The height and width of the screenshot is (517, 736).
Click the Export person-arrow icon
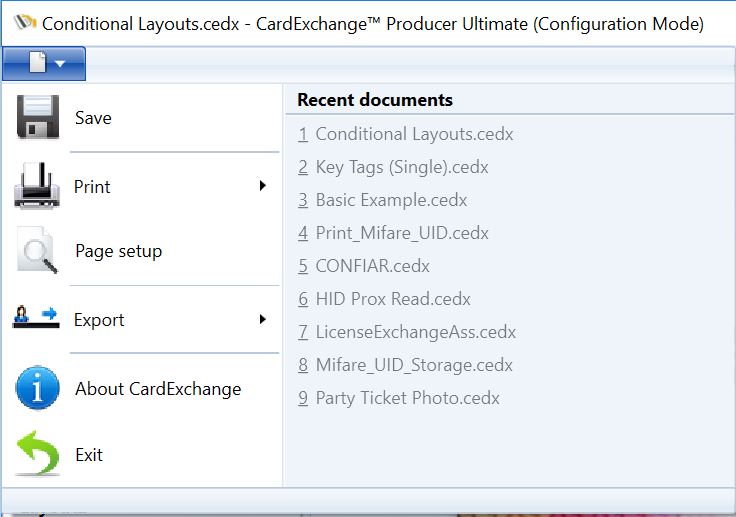(x=36, y=316)
